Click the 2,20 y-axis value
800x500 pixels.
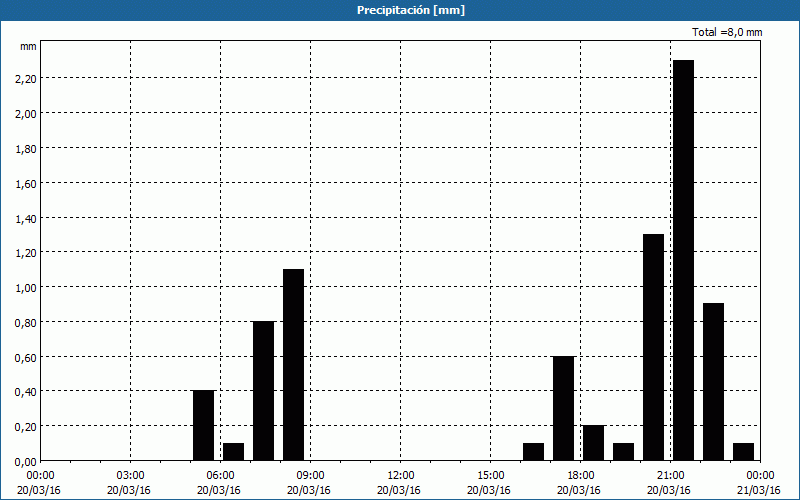26,78
